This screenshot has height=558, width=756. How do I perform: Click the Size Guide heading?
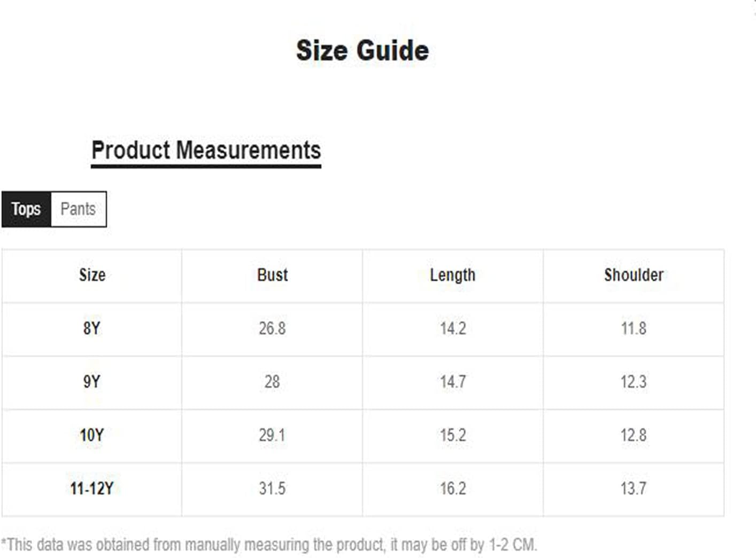point(362,51)
